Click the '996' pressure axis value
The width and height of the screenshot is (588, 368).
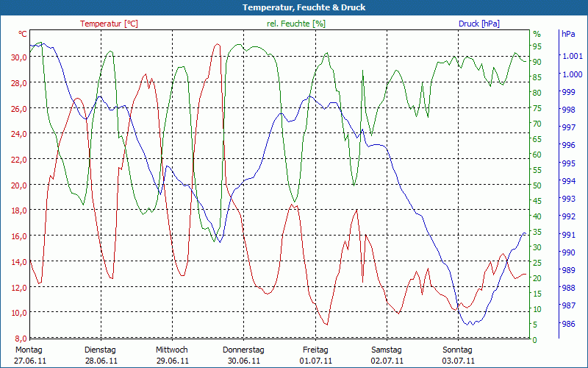pyautogui.click(x=568, y=145)
